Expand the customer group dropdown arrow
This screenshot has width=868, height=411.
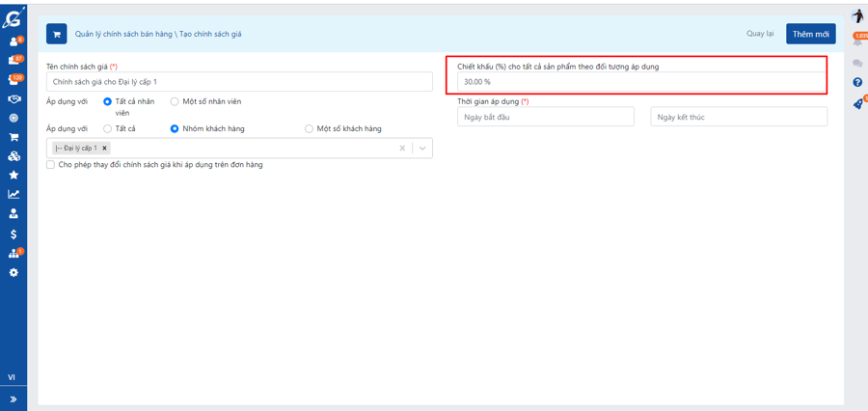point(422,149)
